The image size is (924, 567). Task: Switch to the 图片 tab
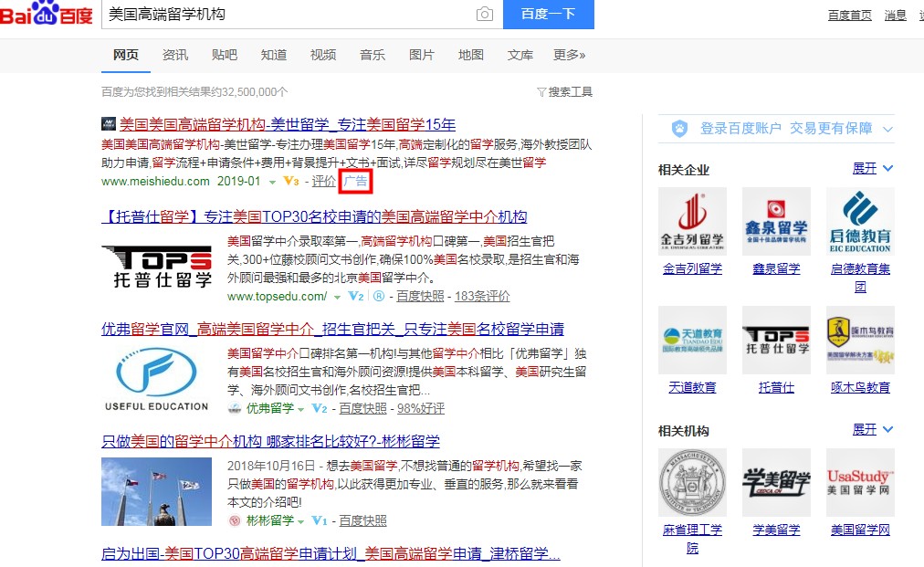coord(422,56)
